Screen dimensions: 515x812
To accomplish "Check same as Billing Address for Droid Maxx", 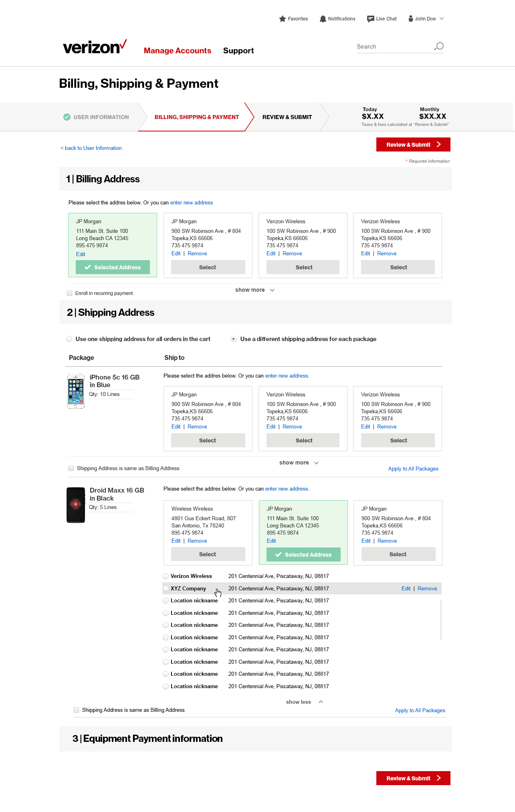I will tap(77, 710).
